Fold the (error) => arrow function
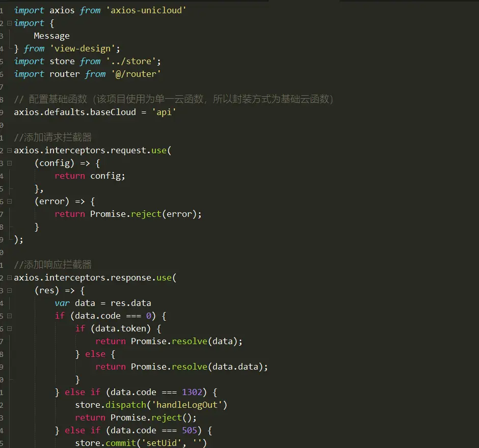 9,202
